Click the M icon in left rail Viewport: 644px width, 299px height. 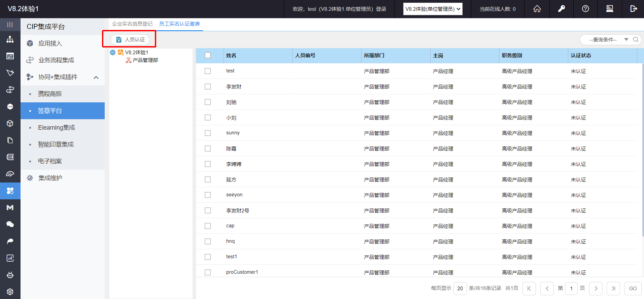coord(10,207)
